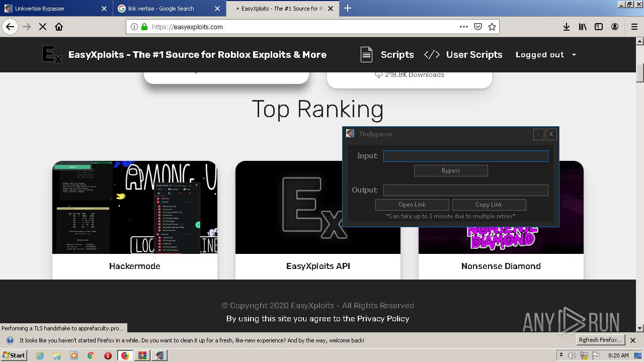644x362 pixels.
Task: Open WinRAR from the taskbar
Action: click(x=142, y=355)
